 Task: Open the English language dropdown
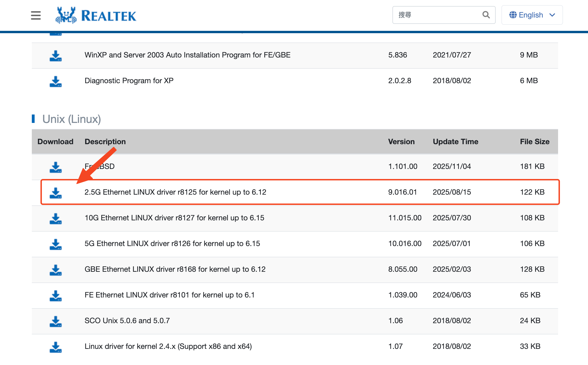(x=532, y=15)
